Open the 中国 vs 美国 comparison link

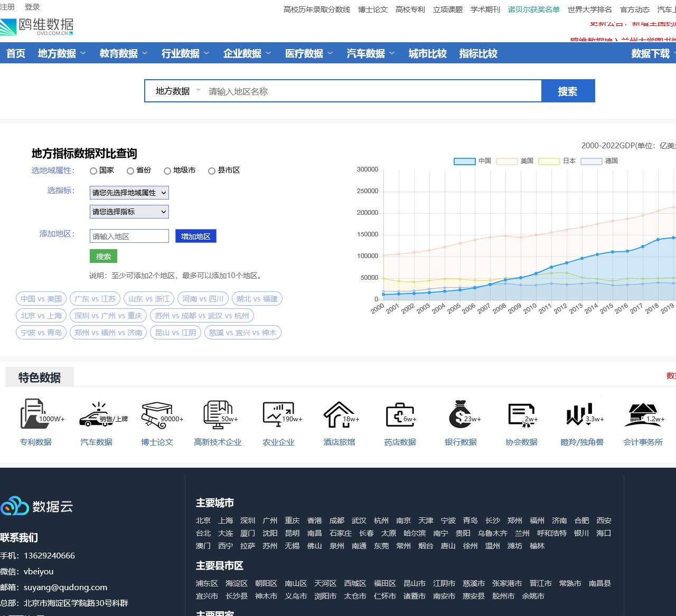click(x=41, y=298)
